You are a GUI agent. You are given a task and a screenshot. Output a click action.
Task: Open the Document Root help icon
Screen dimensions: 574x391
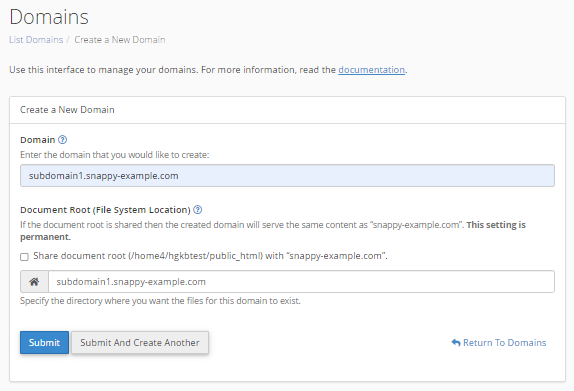coord(198,210)
